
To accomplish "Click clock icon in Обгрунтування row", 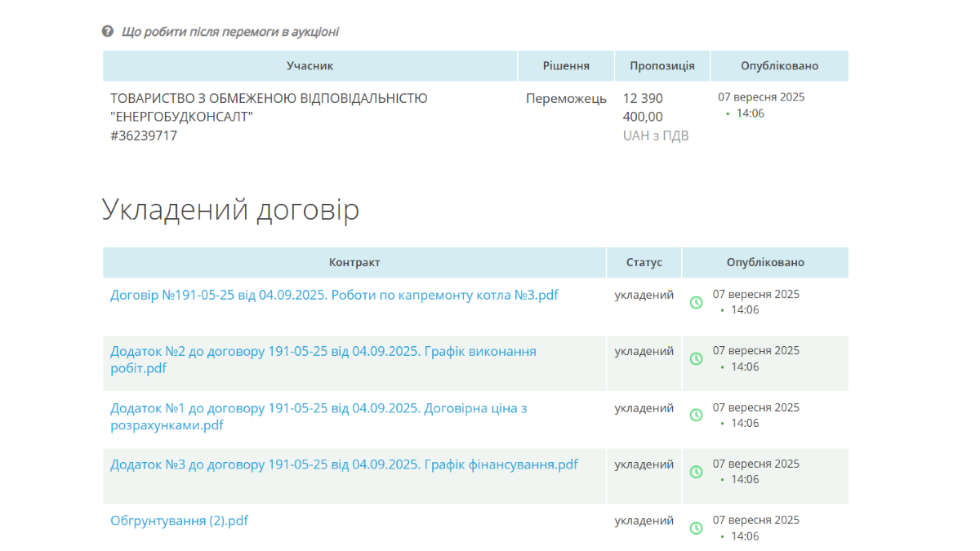I will click(696, 528).
